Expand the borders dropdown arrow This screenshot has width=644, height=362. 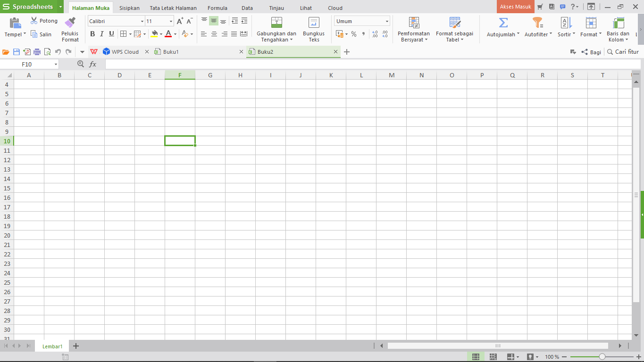tap(130, 34)
